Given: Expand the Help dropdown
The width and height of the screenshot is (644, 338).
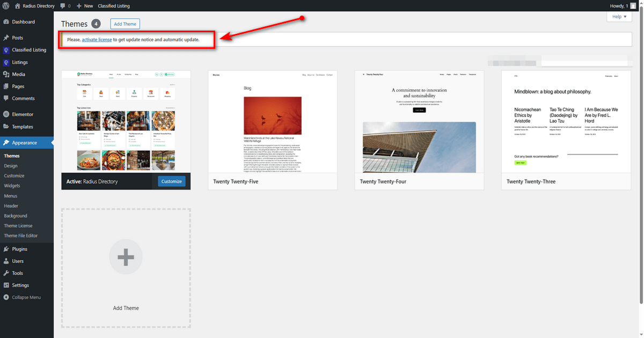Looking at the screenshot, I should (619, 17).
